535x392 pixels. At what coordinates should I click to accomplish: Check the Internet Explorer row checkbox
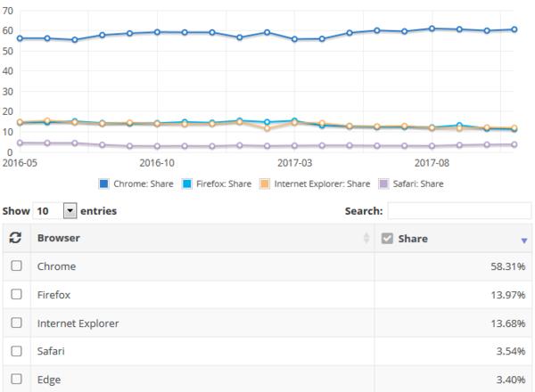[16, 323]
